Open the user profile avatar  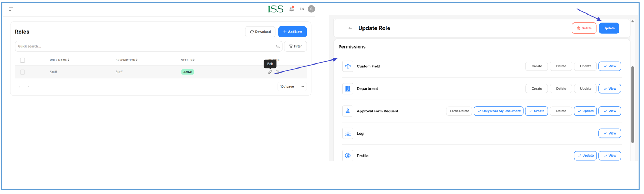click(x=311, y=9)
